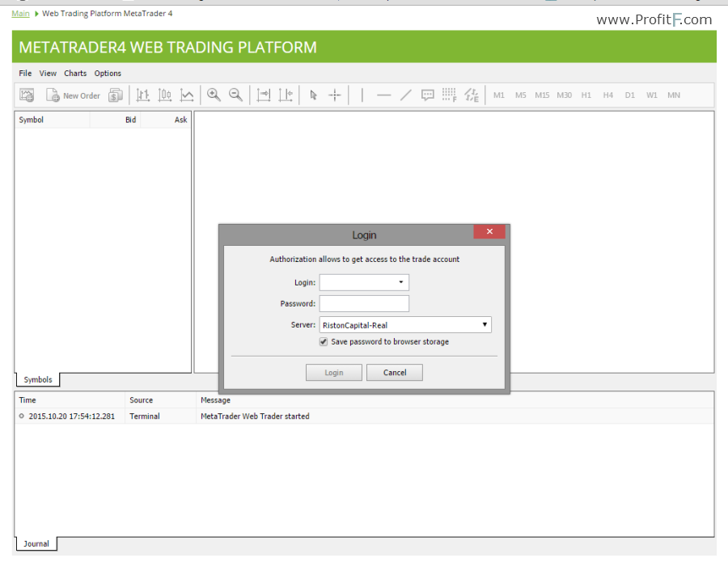The image size is (728, 562).
Task: Click the Bid column header
Action: (115, 120)
